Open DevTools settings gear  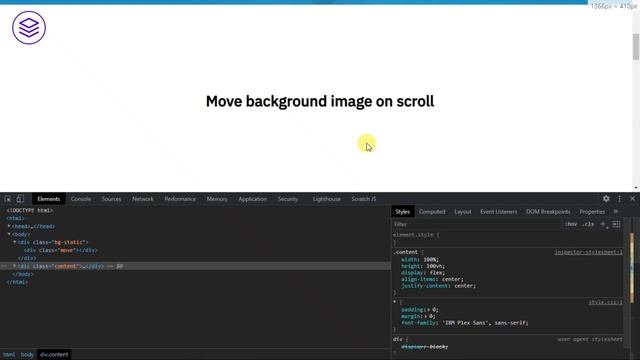pyautogui.click(x=606, y=198)
